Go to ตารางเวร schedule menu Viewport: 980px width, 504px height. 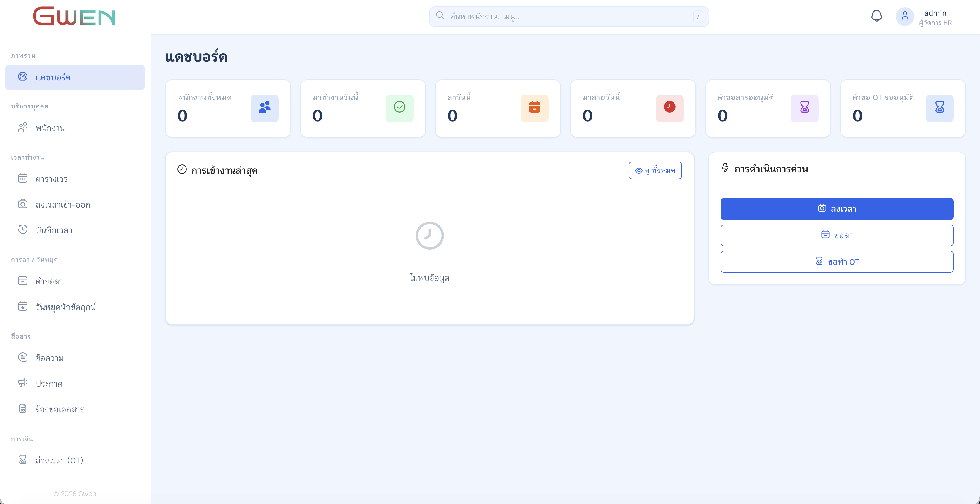pyautogui.click(x=51, y=179)
